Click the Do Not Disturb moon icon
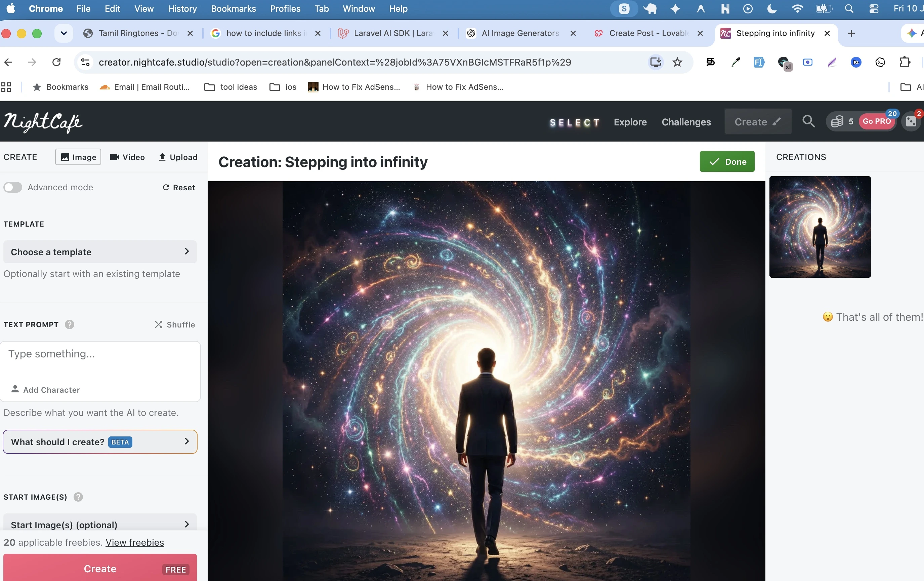 click(772, 8)
